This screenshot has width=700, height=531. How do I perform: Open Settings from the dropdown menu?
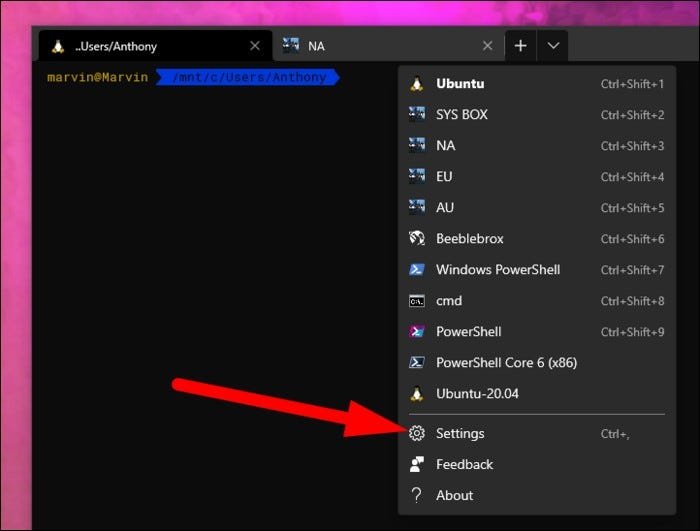click(537, 433)
